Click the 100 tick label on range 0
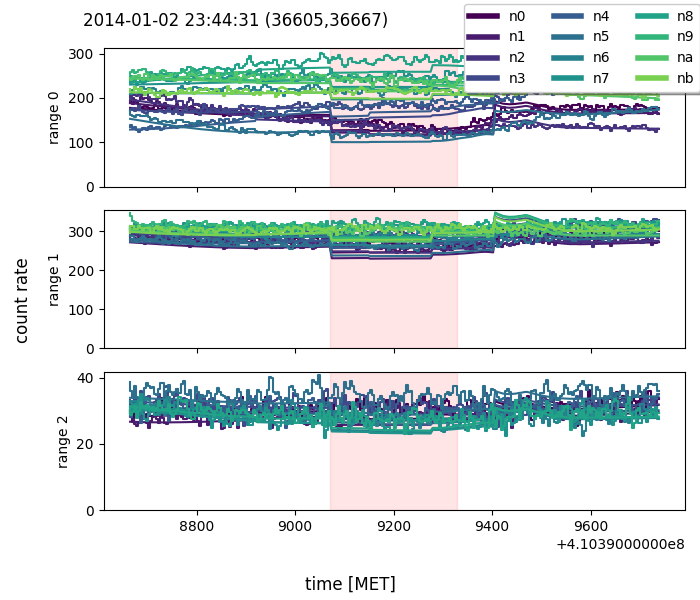700x600 pixels. click(x=81, y=143)
